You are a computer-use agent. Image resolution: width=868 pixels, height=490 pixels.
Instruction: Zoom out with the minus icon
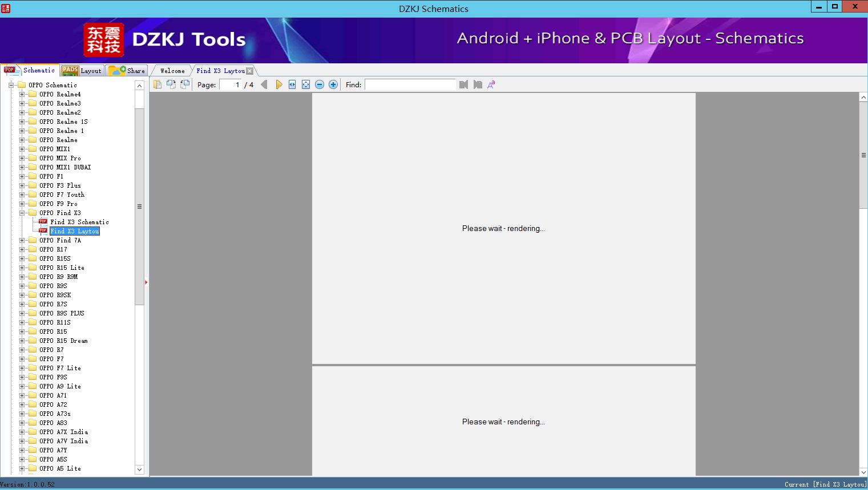(x=320, y=84)
